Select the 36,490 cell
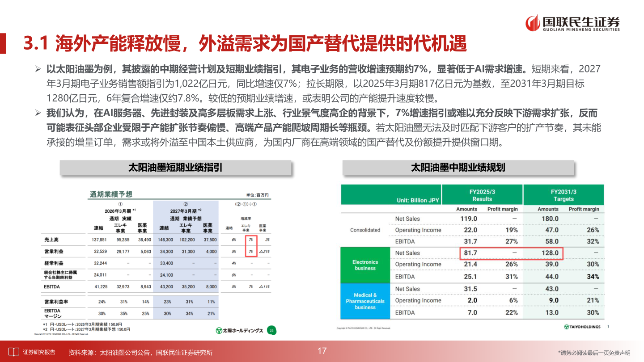 point(144,240)
